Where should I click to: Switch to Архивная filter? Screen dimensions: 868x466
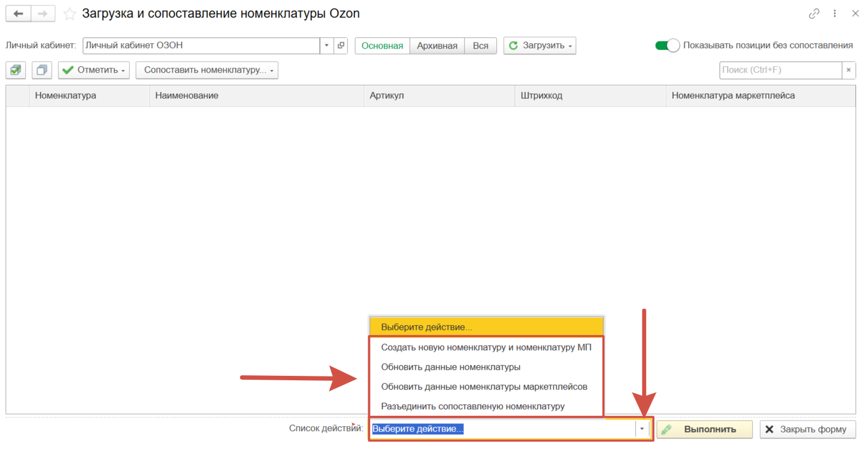coord(437,46)
